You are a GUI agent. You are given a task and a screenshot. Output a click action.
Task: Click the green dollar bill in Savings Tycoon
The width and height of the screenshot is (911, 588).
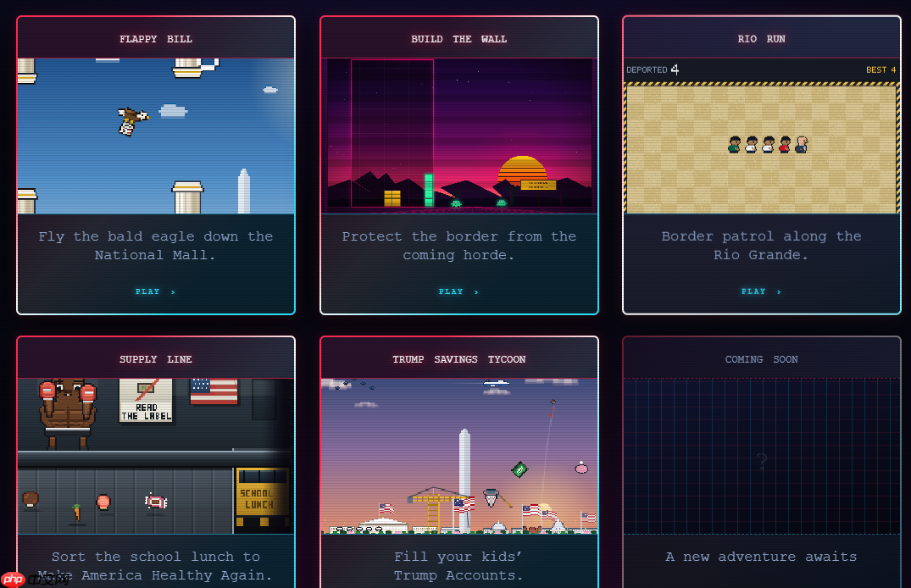pos(519,469)
